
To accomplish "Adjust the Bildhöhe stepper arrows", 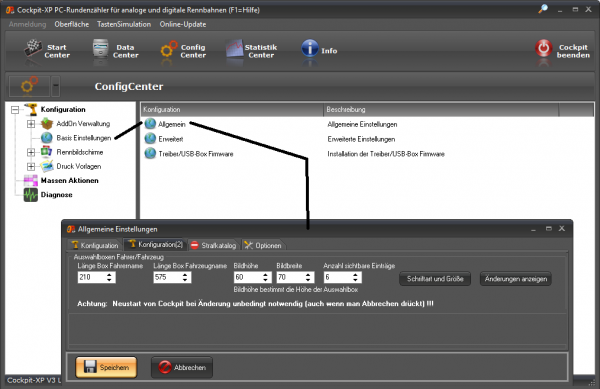I will 266,277.
